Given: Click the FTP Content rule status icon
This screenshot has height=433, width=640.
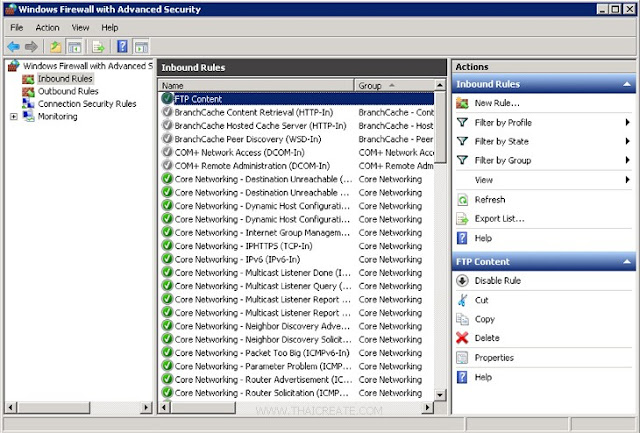Looking at the screenshot, I should pos(167,98).
